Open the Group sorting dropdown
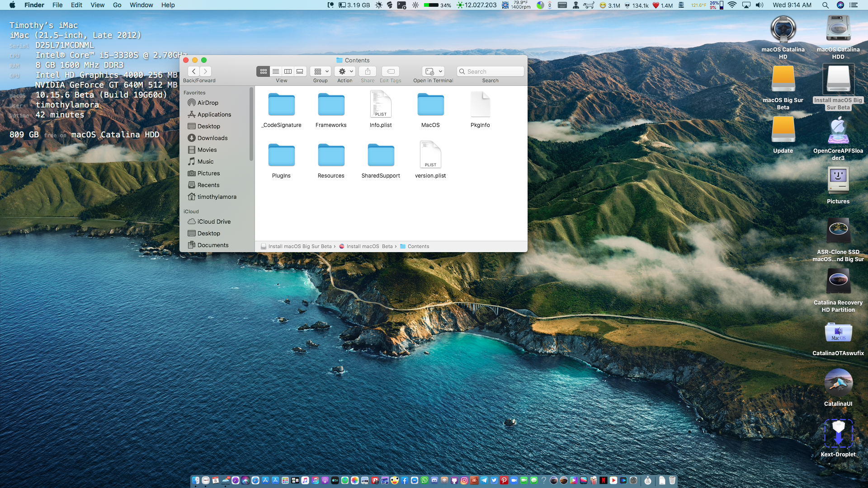This screenshot has width=868, height=488. 321,71
